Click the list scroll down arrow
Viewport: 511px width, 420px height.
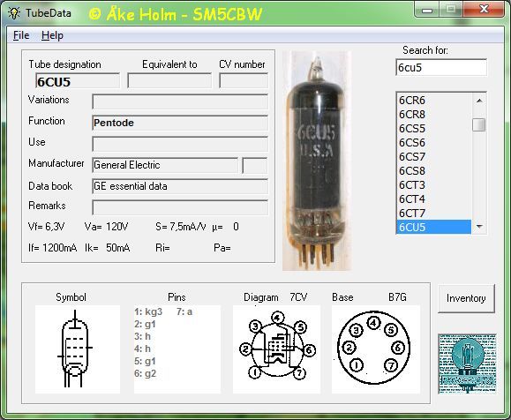479,226
